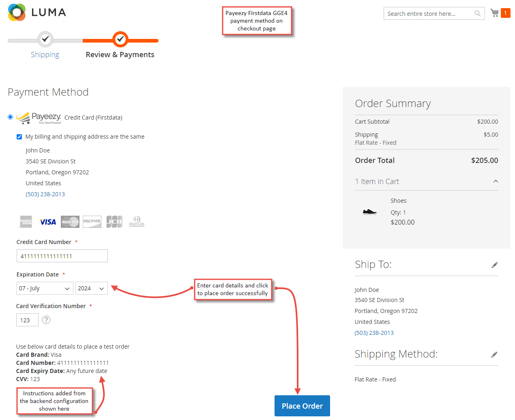Click the (503) 238-2013 phone link
This screenshot has height=420, width=515.
click(x=45, y=194)
